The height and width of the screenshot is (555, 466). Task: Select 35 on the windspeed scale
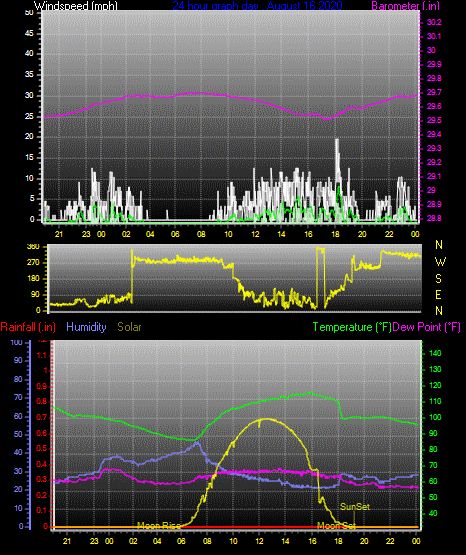(29, 75)
